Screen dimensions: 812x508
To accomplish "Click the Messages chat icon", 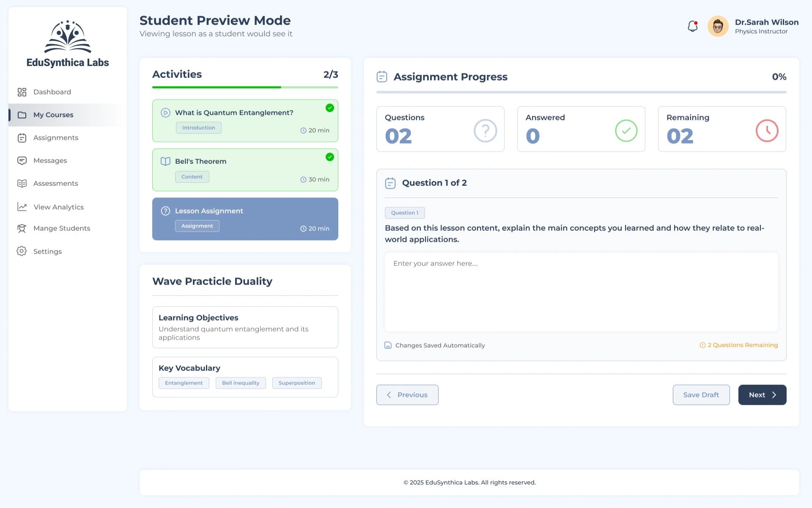I will pos(22,160).
